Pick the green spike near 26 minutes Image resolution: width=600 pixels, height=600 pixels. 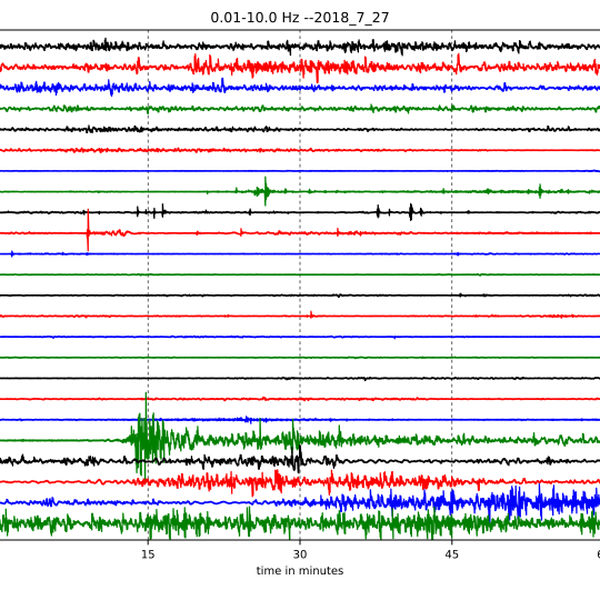tap(265, 190)
